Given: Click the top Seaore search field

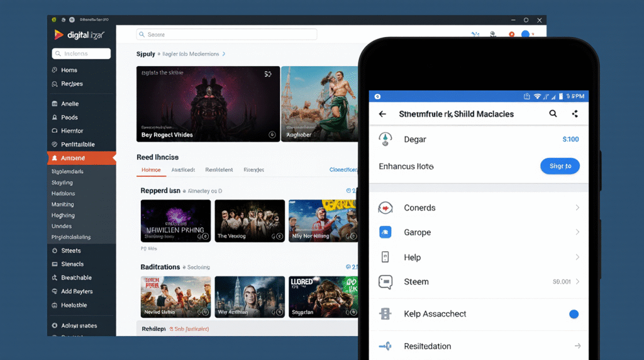Looking at the screenshot, I should [x=226, y=35].
